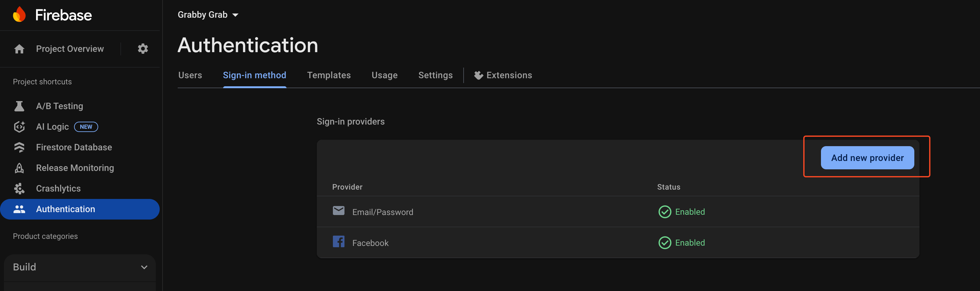
Task: Click the Release Monitoring rocket icon
Action: click(19, 168)
